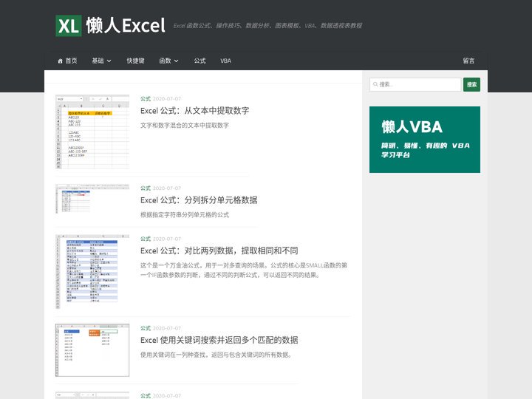The width and height of the screenshot is (532, 399).
Task: Expand the 函数 dropdown chevron
Action: [177, 61]
